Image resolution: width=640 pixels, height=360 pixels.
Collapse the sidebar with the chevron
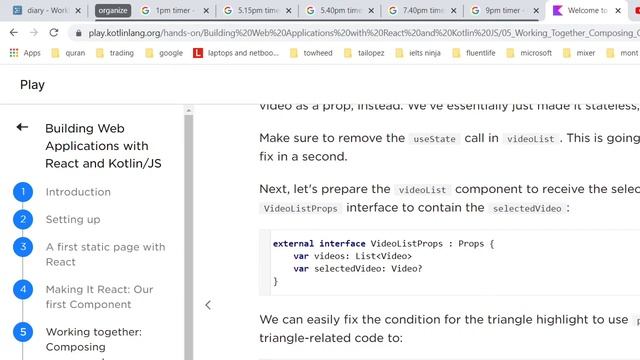[208, 305]
